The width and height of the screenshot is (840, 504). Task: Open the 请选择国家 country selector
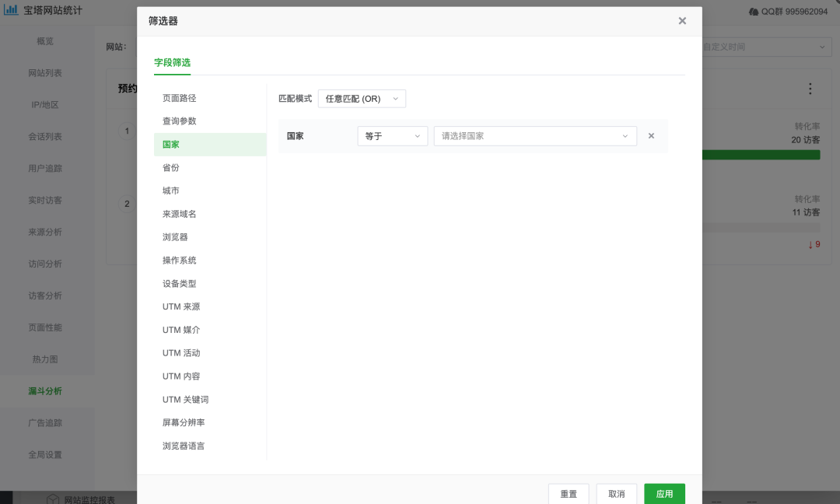(x=534, y=136)
